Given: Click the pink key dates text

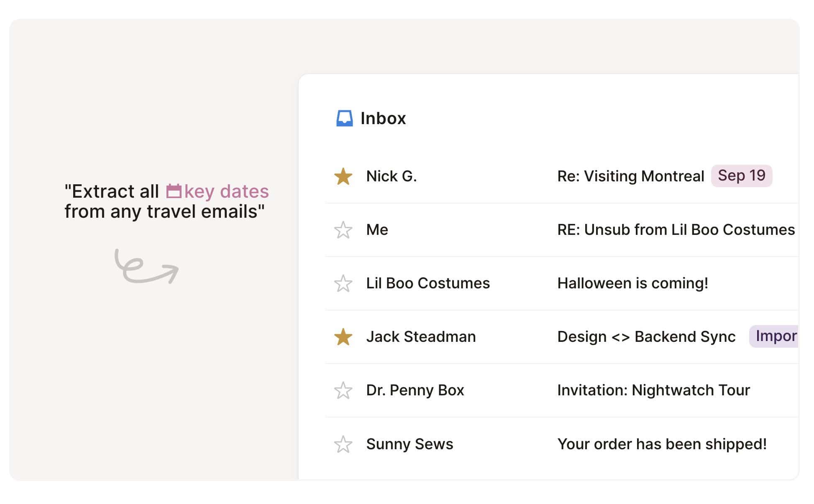Looking at the screenshot, I should pyautogui.click(x=226, y=191).
